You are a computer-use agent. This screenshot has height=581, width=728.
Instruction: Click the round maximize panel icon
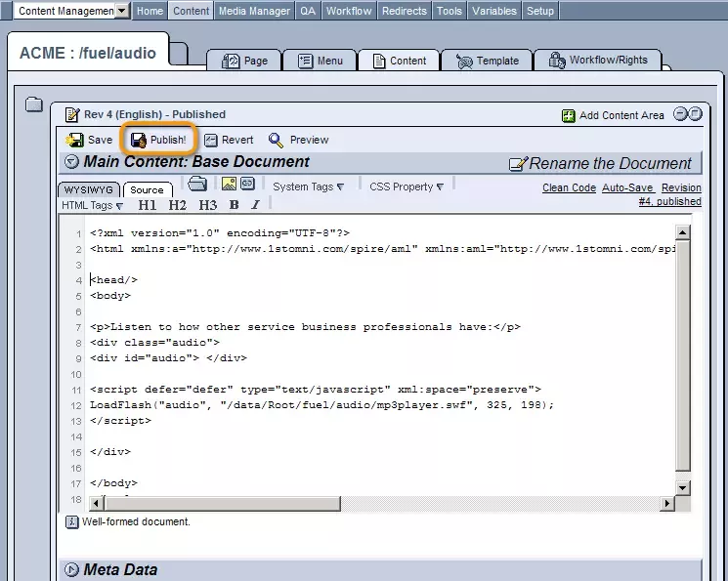click(695, 113)
